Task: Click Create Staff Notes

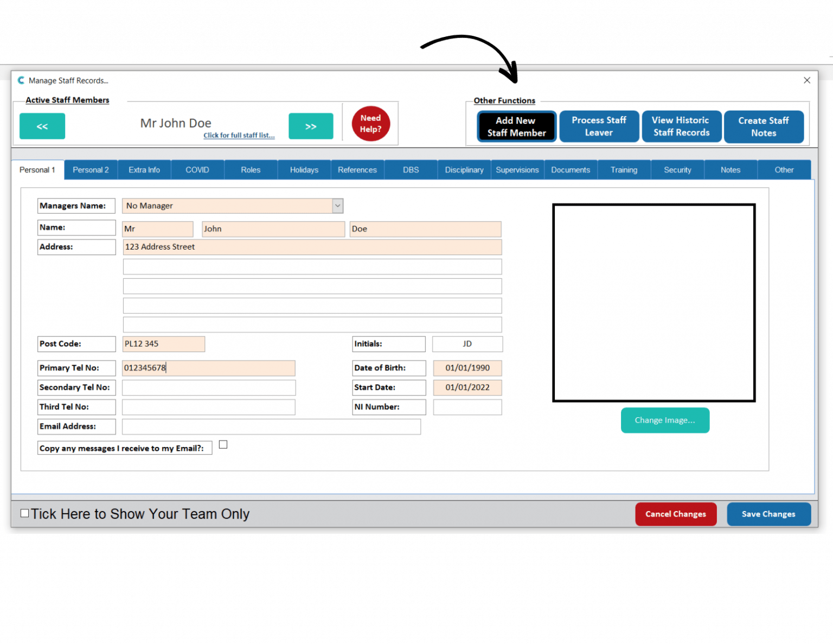Action: tap(764, 126)
